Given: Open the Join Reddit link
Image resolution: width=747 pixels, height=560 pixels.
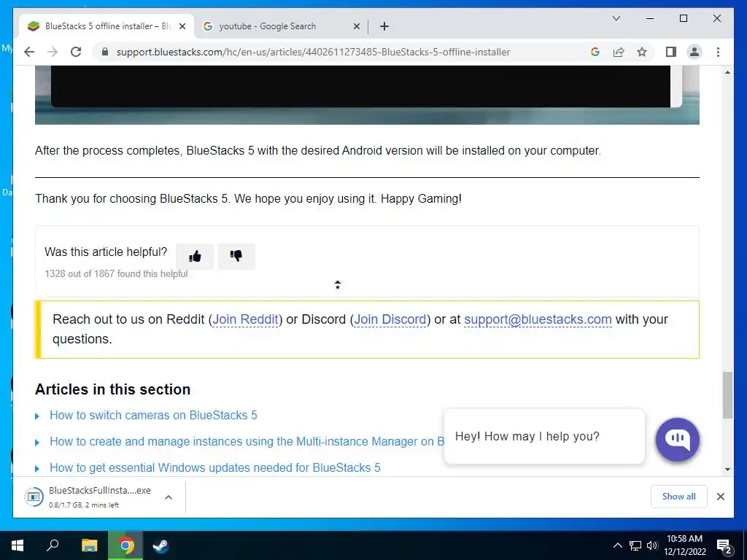Looking at the screenshot, I should (245, 319).
